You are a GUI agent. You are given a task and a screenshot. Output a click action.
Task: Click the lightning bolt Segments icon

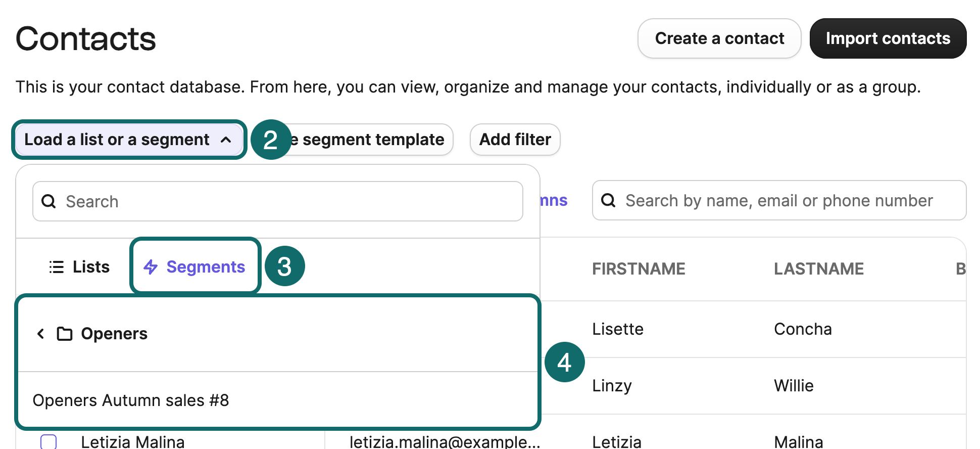coord(151,266)
